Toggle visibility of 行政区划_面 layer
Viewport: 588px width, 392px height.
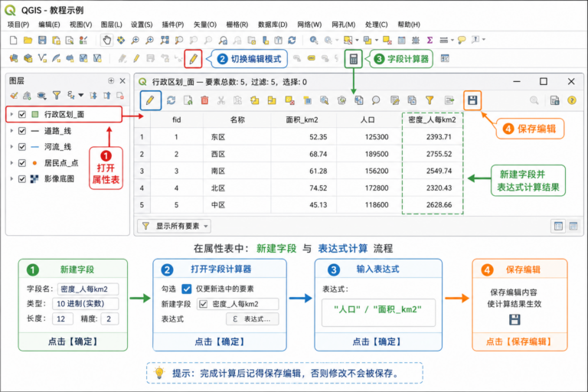[x=22, y=114]
